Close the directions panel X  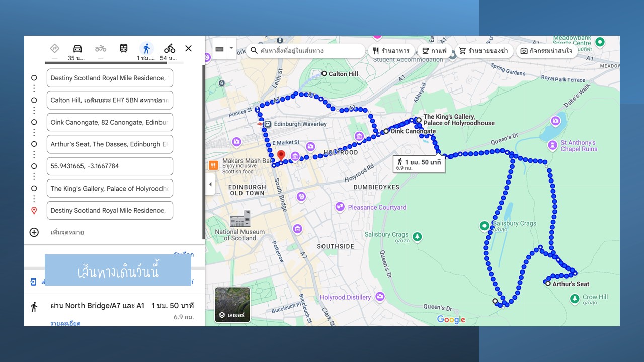[x=188, y=48]
